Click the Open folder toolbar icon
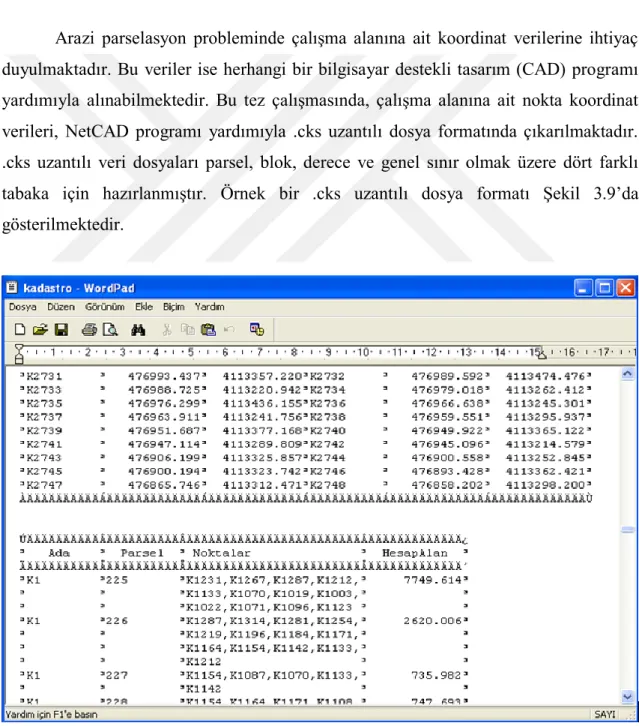Viewport: 639px width, 726px height. pyautogui.click(x=40, y=330)
